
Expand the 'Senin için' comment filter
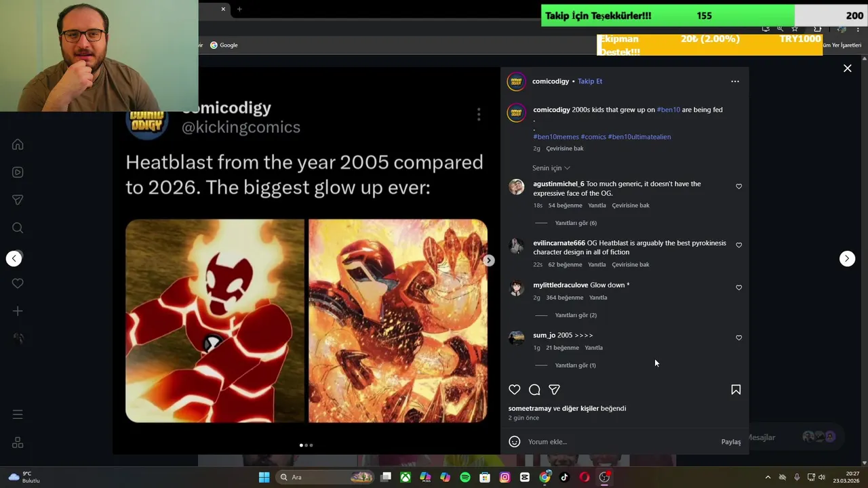551,168
